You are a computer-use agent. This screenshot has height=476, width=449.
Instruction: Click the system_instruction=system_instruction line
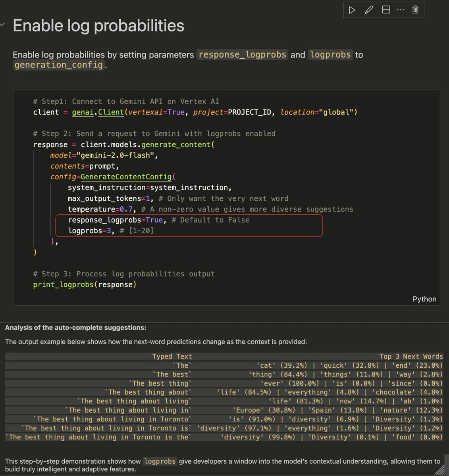150,188
